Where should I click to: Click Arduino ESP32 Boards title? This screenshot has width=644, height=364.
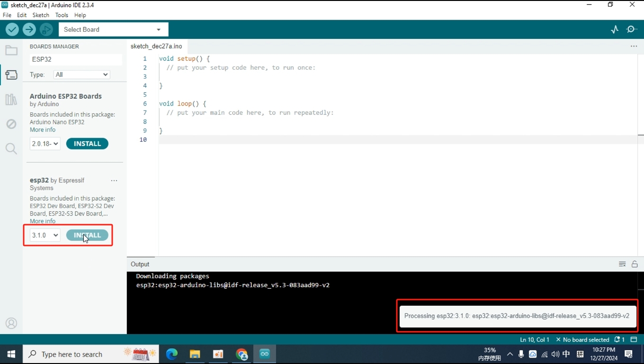tap(66, 96)
